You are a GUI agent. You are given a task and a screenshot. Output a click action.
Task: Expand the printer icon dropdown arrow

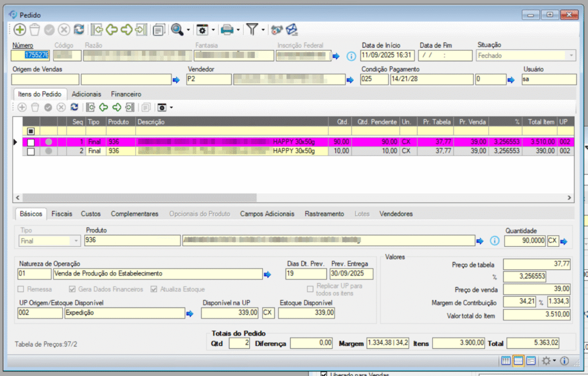238,30
